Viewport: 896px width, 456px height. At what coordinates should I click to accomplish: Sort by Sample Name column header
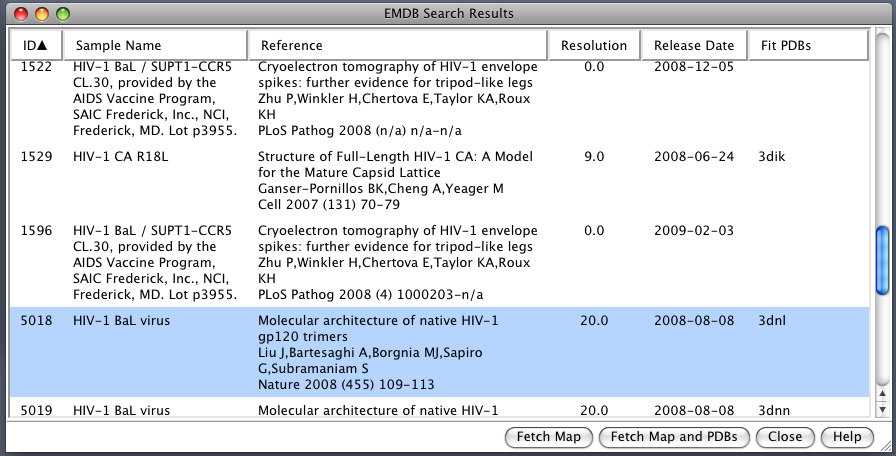click(x=155, y=45)
